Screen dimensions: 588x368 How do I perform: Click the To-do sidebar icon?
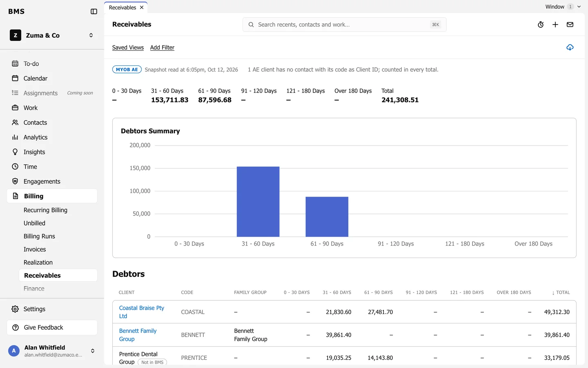[15, 64]
